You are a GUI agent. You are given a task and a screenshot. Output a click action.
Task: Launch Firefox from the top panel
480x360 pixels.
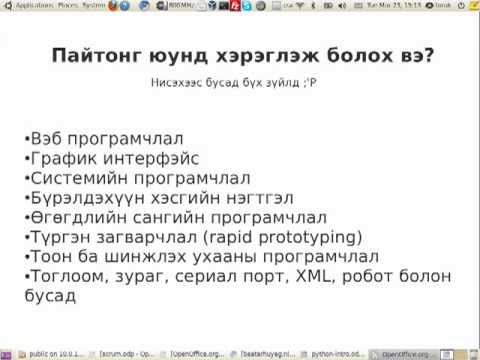[x=113, y=5]
